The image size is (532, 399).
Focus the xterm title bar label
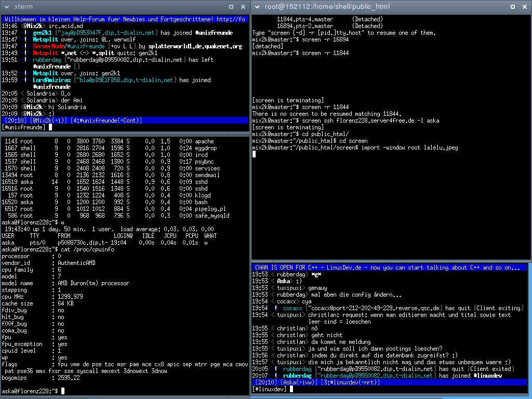(24, 7)
